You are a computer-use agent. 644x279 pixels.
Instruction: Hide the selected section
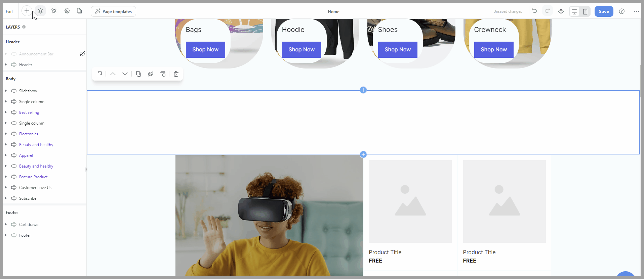coord(151,74)
